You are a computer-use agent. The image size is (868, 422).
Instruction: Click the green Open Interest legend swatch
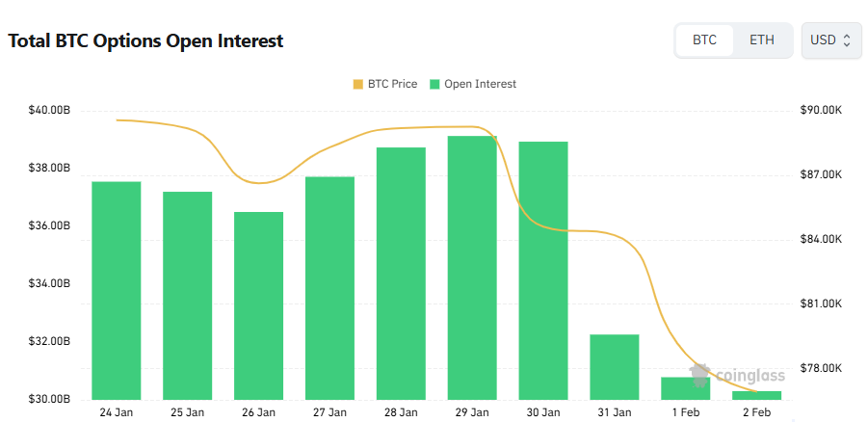[x=434, y=84]
